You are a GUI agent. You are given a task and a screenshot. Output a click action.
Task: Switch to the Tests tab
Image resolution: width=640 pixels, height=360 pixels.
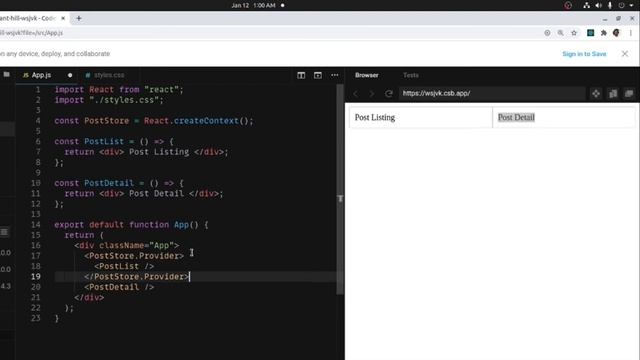[x=411, y=75]
